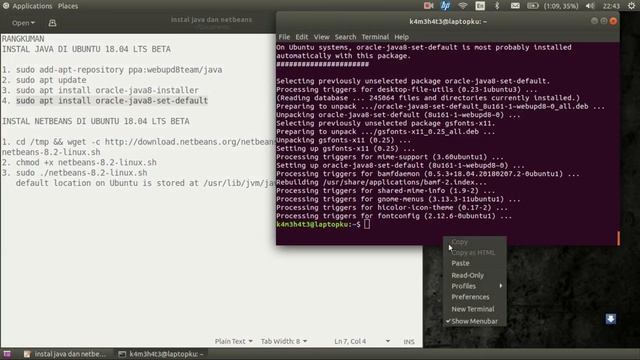
Task: Click the terminal title bar k4m3h4t3@laptopku
Action: coord(448,22)
